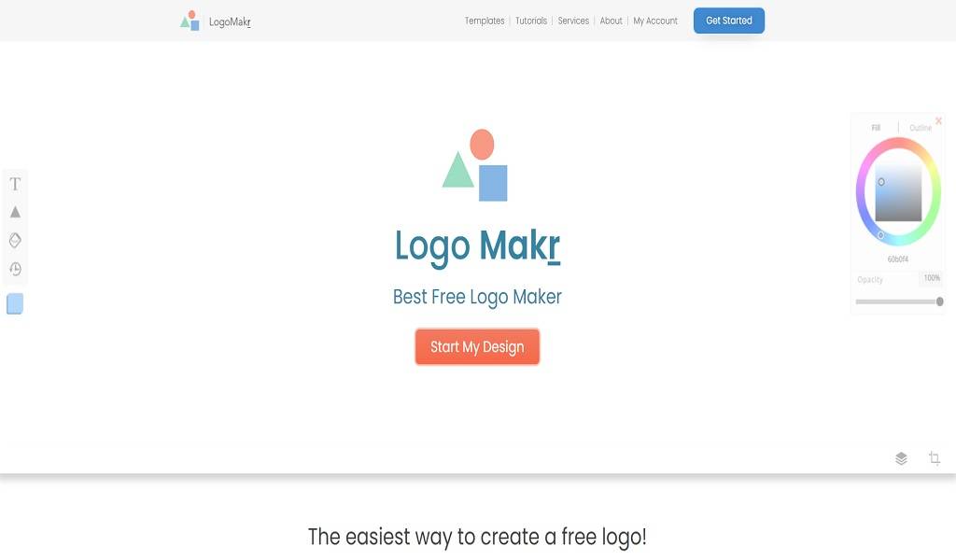Click the opacity 100% value field
Viewport: 956px width, 560px height.
click(931, 278)
